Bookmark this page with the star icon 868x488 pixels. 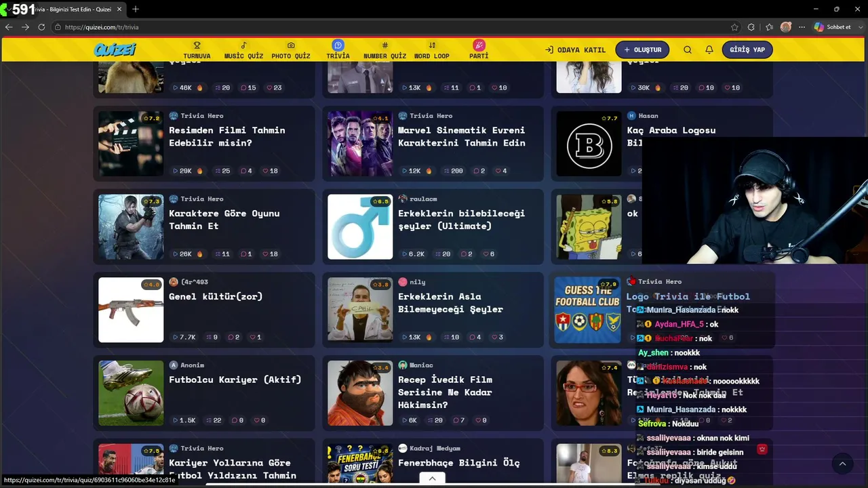point(734,27)
